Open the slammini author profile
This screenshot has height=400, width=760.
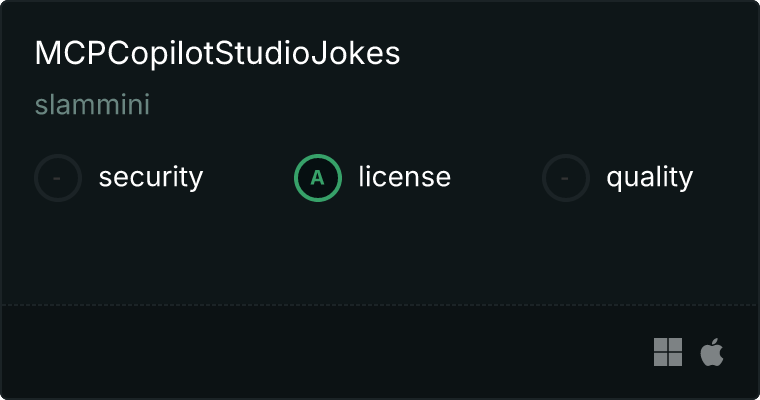(92, 104)
